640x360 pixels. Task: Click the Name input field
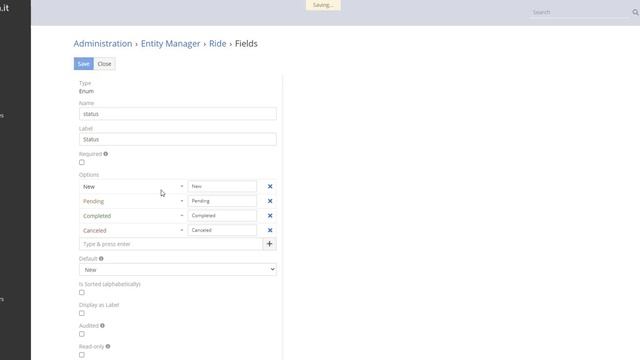coord(178,114)
